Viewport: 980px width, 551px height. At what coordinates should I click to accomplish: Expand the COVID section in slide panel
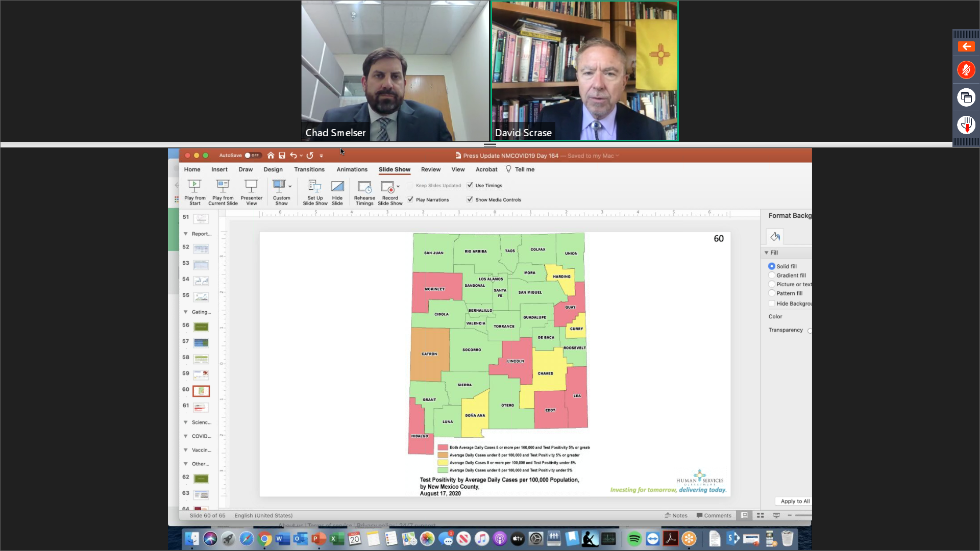coord(186,436)
